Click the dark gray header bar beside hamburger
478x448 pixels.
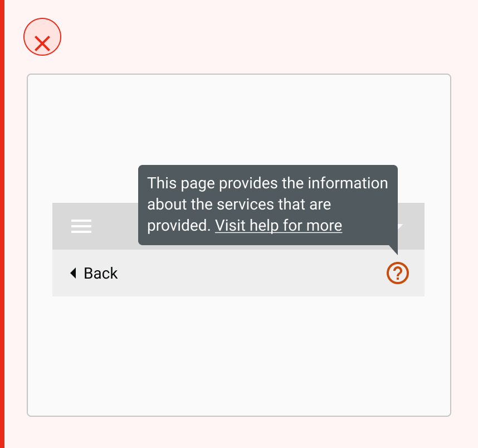click(115, 226)
